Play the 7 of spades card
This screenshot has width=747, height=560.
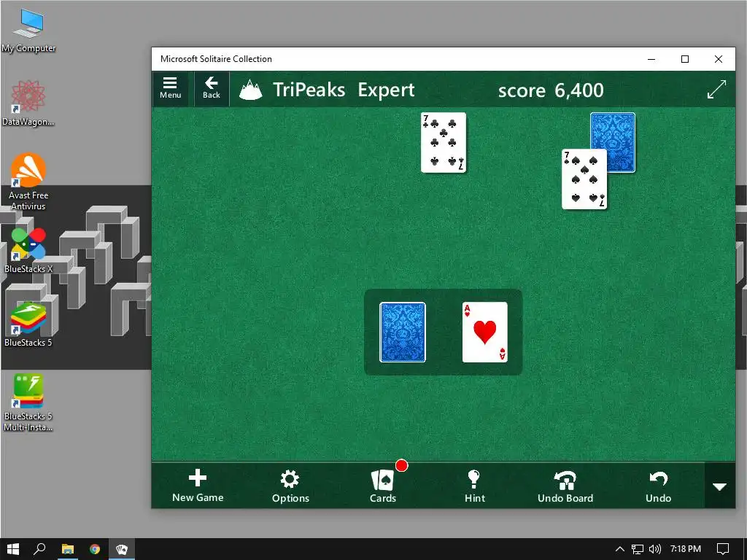[x=584, y=179]
